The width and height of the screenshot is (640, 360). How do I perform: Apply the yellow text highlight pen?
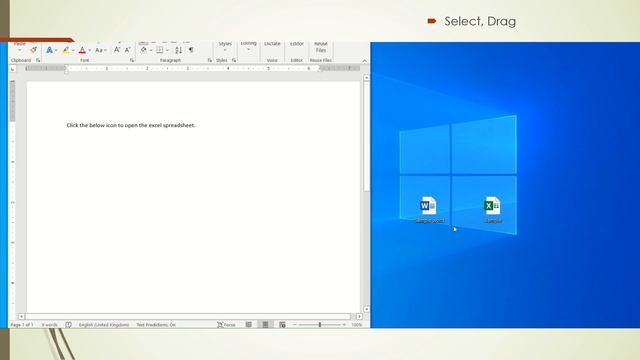click(66, 50)
